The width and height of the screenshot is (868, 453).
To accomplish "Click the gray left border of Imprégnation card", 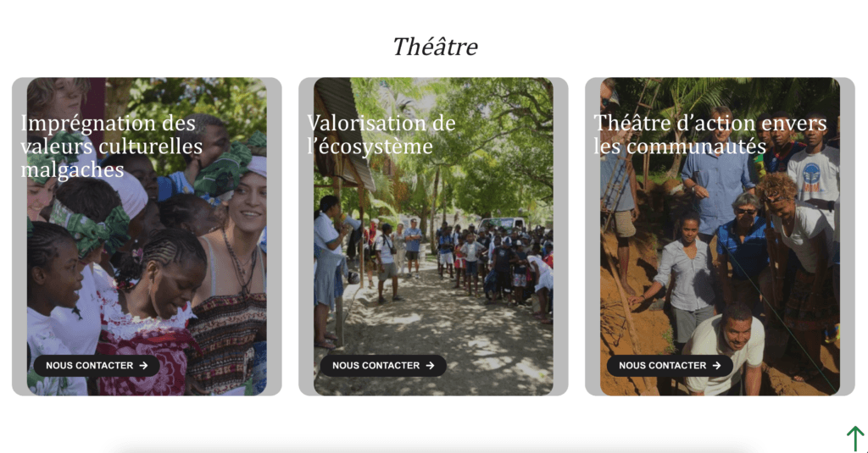I will point(19,237).
